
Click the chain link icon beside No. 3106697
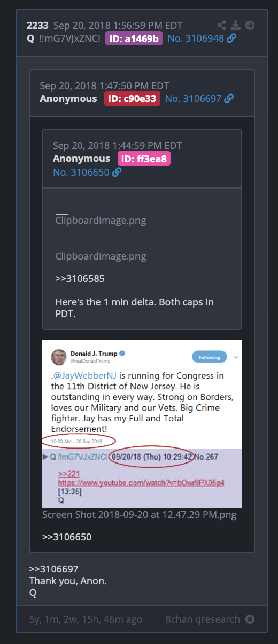click(229, 99)
